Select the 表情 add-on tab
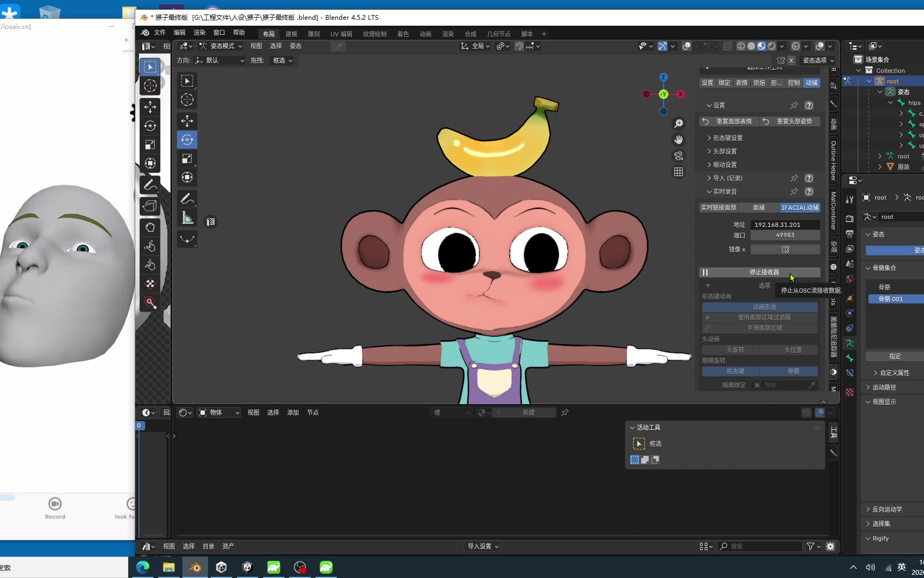Screen dimensions: 924x578 [x=742, y=83]
